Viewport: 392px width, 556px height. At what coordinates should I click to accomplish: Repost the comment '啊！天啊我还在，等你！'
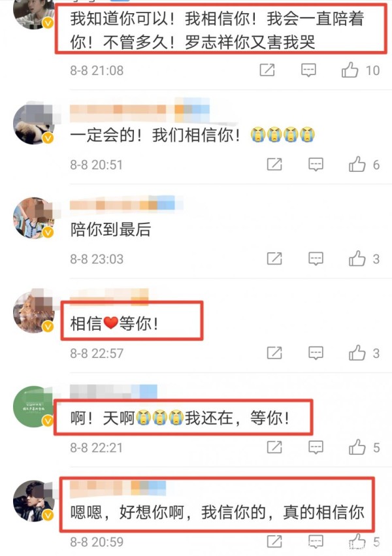tap(274, 447)
